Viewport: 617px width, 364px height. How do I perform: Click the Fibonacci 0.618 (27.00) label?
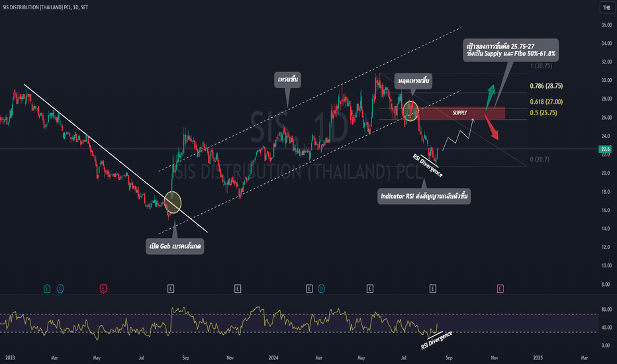[546, 101]
